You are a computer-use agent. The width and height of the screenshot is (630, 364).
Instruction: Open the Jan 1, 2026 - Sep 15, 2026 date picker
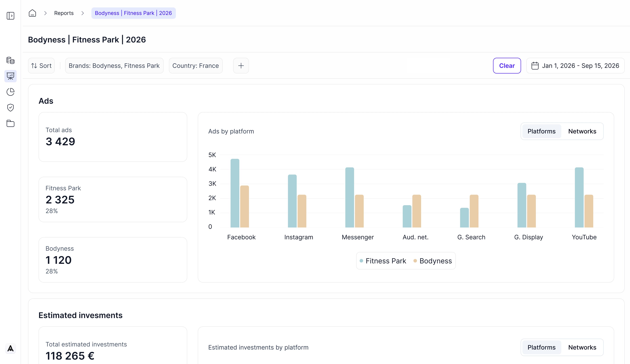click(x=575, y=66)
